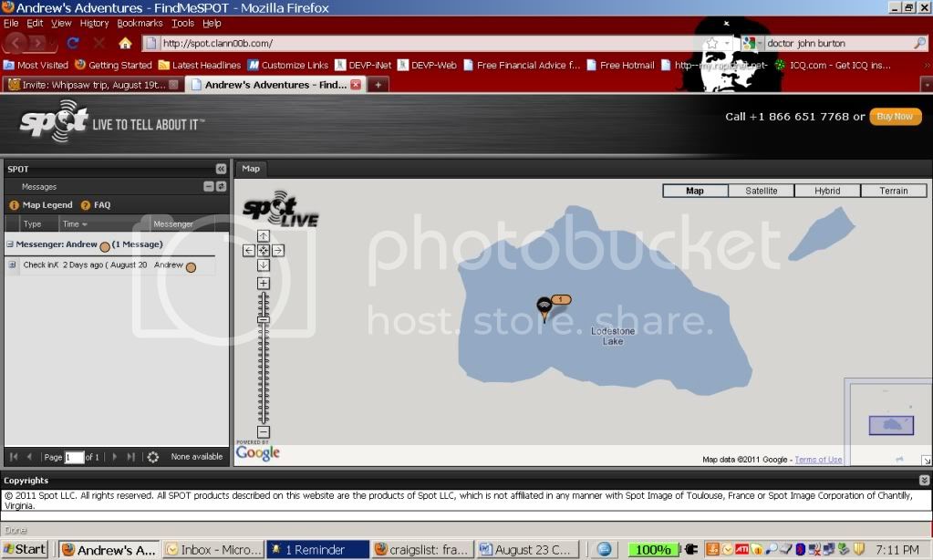This screenshot has height=560, width=933.
Task: Open the Bookmarks menu
Action: [140, 23]
